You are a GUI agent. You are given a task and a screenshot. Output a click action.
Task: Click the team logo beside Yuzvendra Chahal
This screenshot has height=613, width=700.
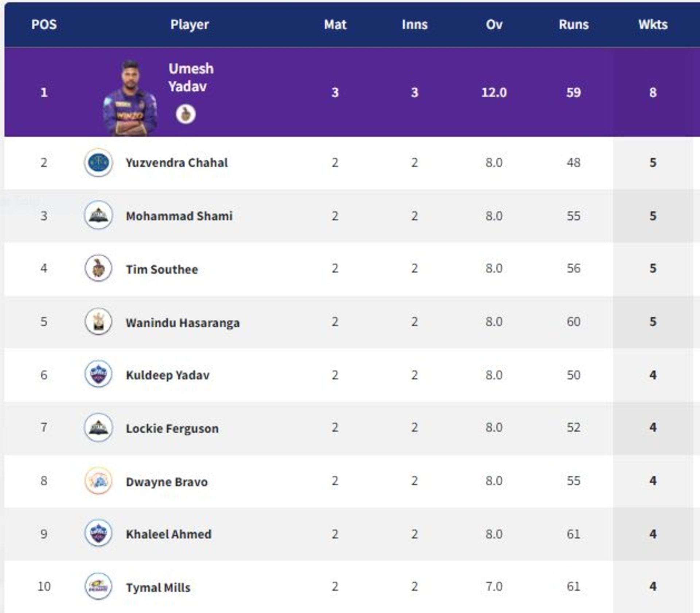(x=98, y=163)
